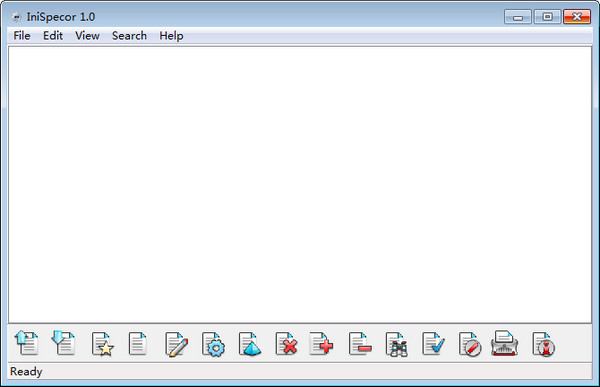Click the document with star icon
This screenshot has height=387, width=600.
103,344
